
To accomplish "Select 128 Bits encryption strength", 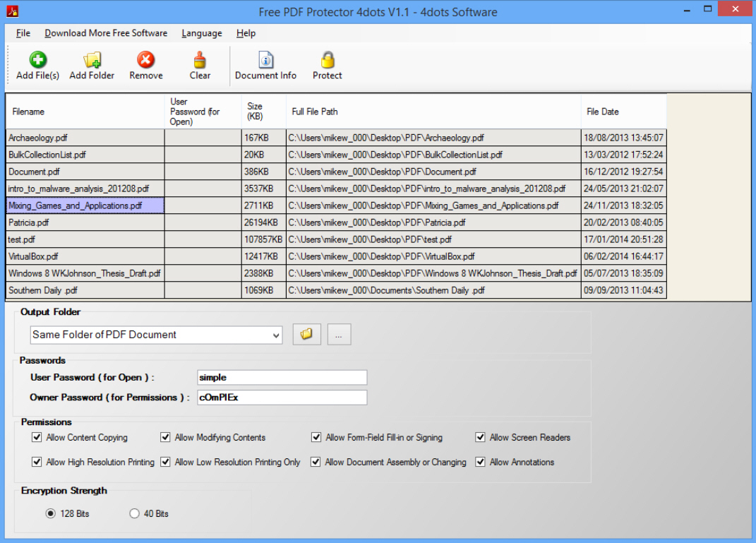I will [50, 513].
